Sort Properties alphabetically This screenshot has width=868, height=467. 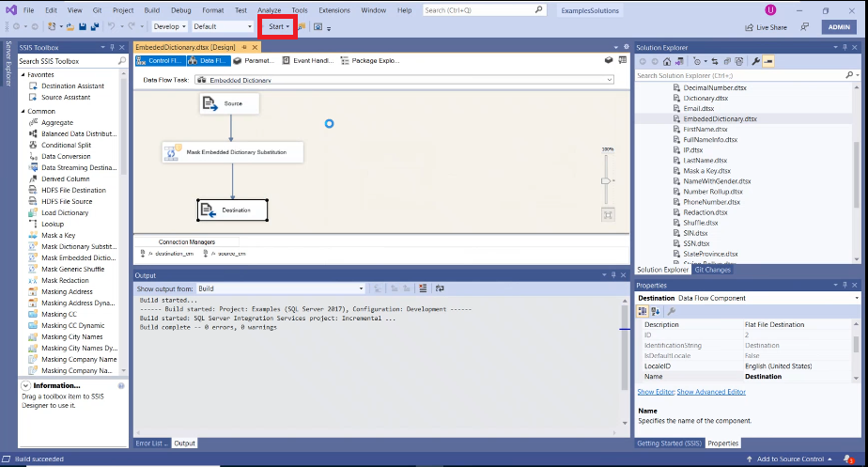pos(656,311)
